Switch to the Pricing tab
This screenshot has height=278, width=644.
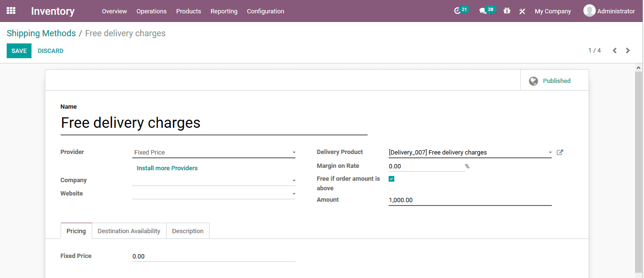[76, 231]
